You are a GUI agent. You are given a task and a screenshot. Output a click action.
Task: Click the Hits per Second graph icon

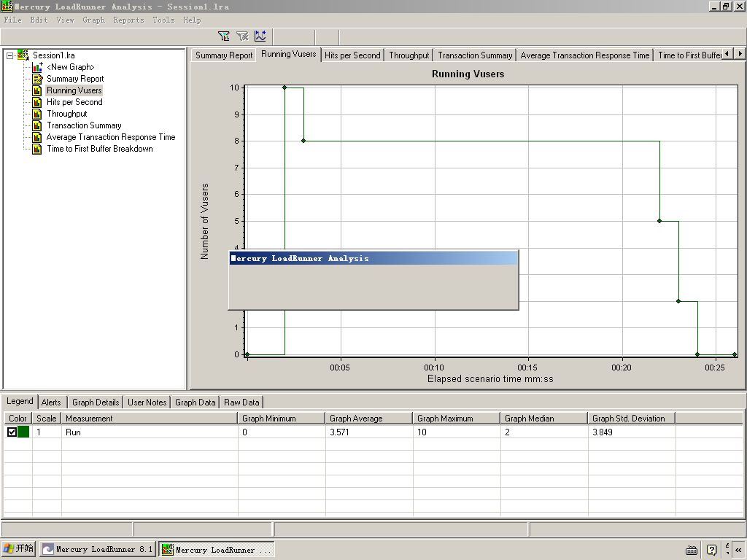pos(37,102)
